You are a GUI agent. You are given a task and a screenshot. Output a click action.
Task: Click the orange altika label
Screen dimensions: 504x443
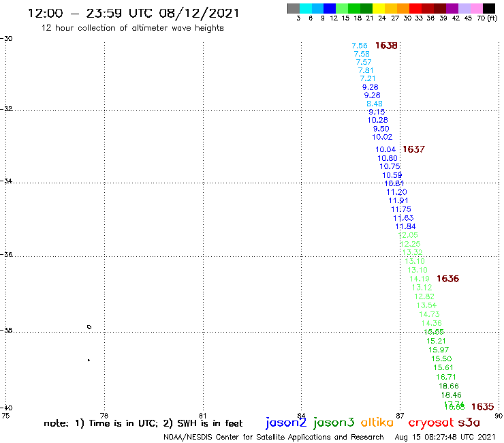pyautogui.click(x=377, y=423)
